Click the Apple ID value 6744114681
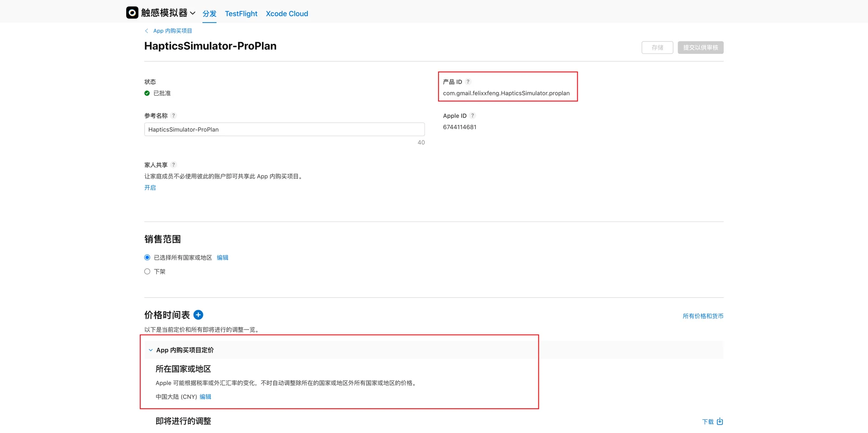The image size is (868, 433). (x=460, y=127)
